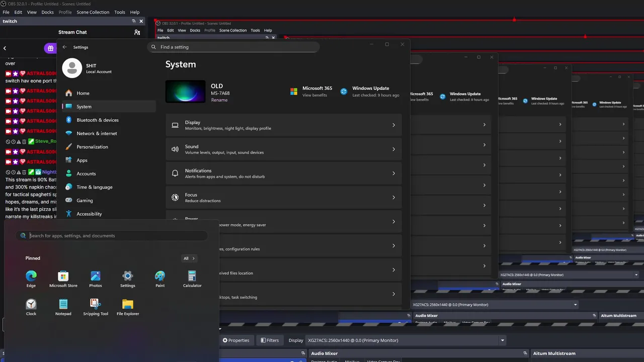Screen dimensions: 644x362
Task: Expand the Notifications settings row
Action: 284,173
